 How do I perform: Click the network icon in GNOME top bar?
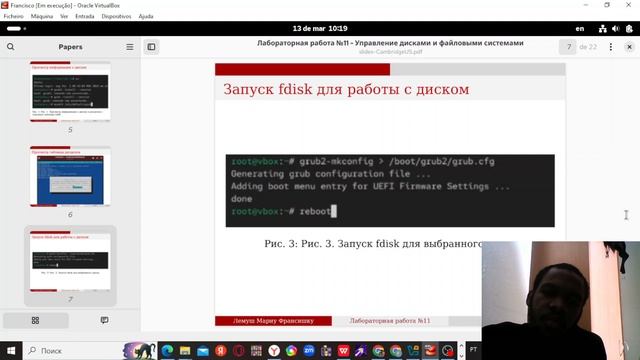pos(602,29)
